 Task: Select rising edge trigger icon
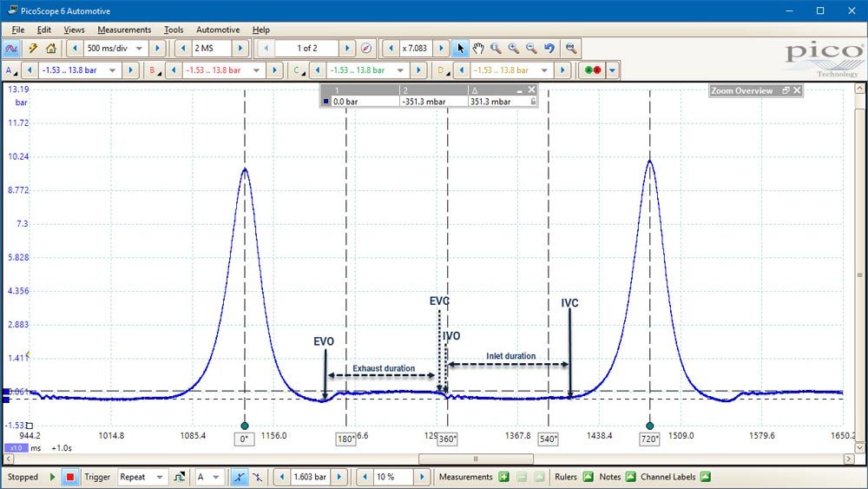[239, 477]
